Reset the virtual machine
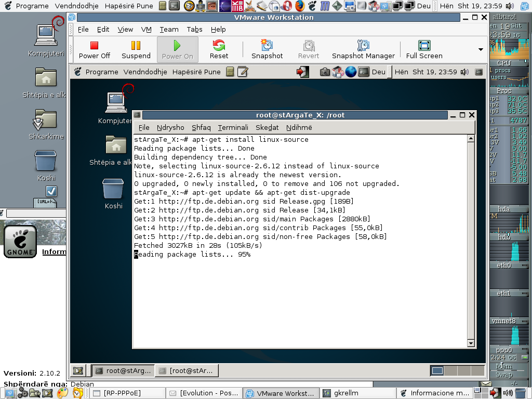Image resolution: width=532 pixels, height=399 pixels. pyautogui.click(x=219, y=50)
